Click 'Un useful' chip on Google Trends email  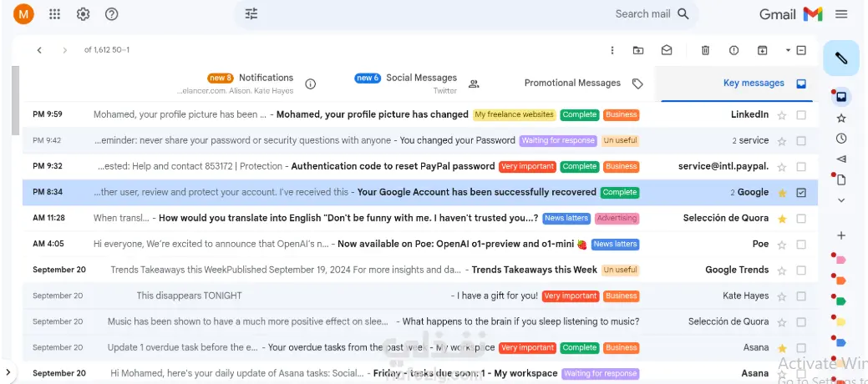[620, 270]
